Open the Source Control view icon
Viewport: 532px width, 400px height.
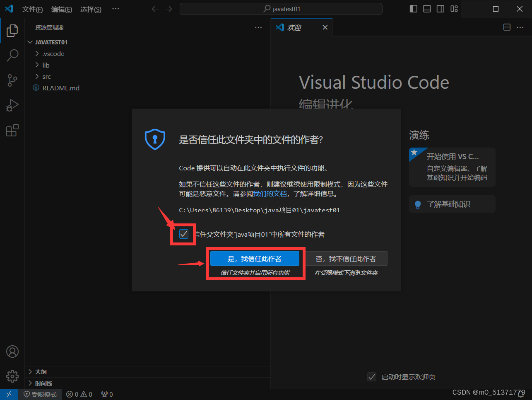pos(12,80)
